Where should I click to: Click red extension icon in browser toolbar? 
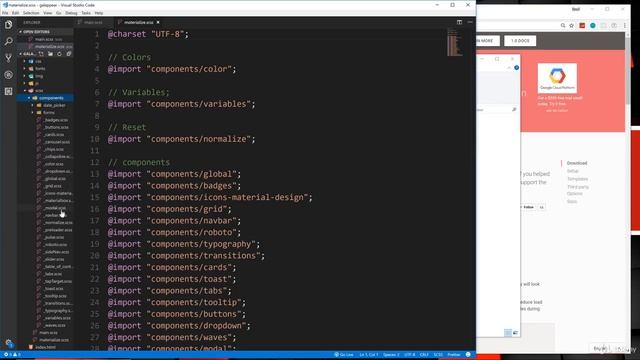[582, 26]
